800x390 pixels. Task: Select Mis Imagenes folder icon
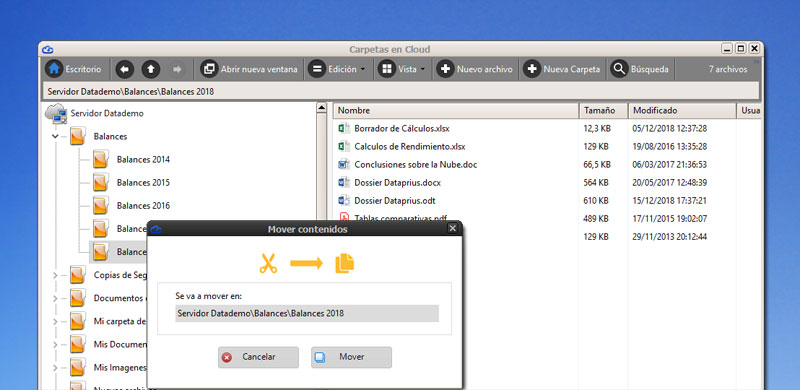[77, 367]
